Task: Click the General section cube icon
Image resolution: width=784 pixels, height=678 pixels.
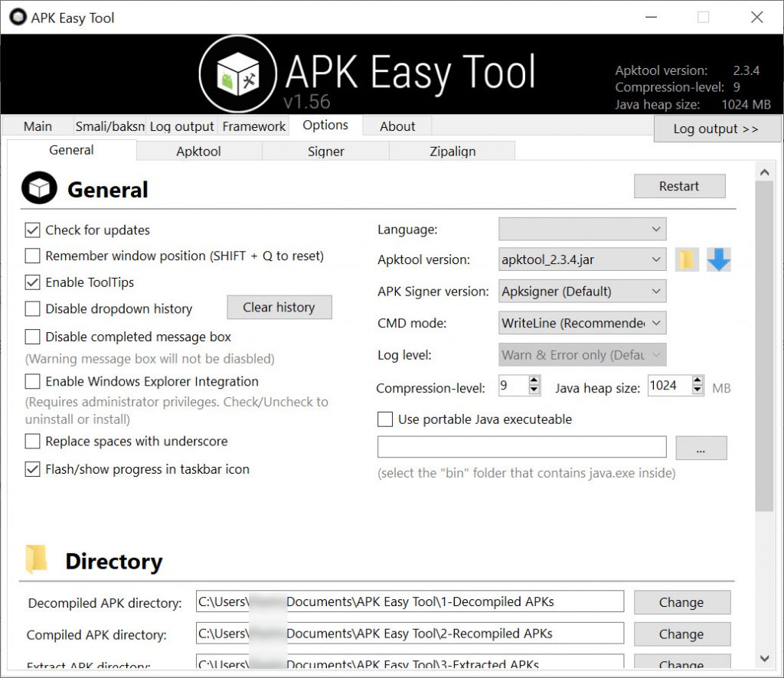Action: pyautogui.click(x=39, y=187)
